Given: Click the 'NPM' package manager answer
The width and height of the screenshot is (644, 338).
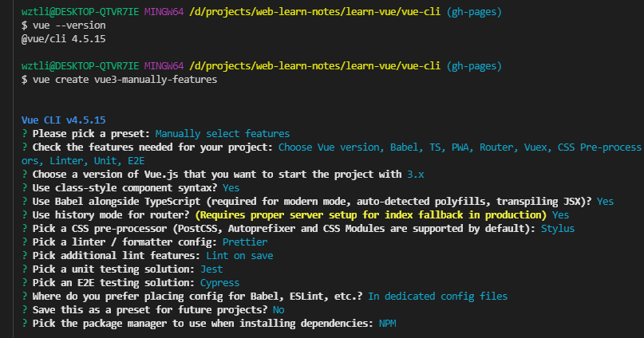Looking at the screenshot, I should [x=387, y=323].
